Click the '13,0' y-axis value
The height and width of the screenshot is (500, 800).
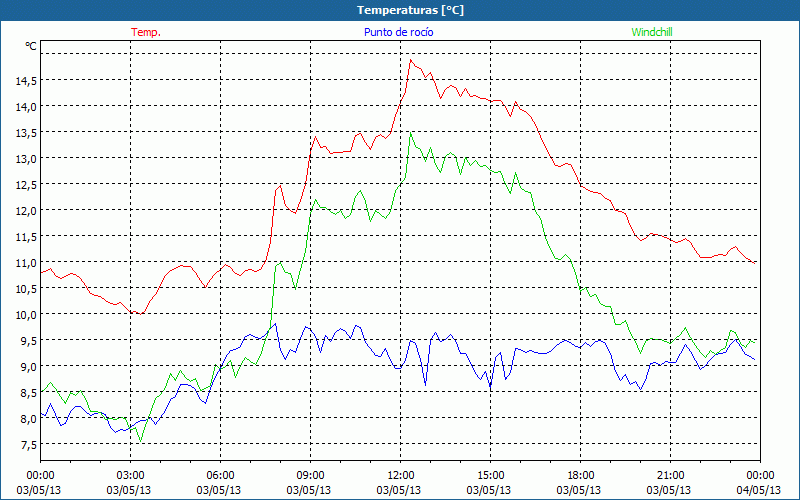[26, 158]
